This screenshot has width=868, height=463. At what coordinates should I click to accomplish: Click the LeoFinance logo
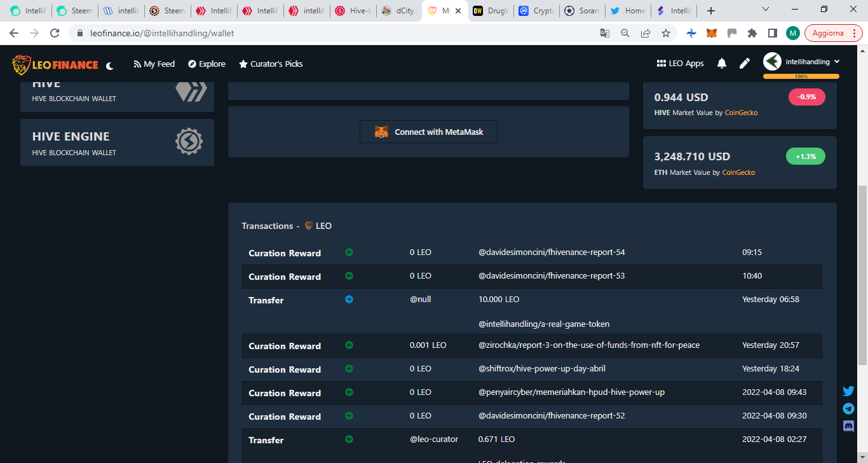[x=55, y=64]
